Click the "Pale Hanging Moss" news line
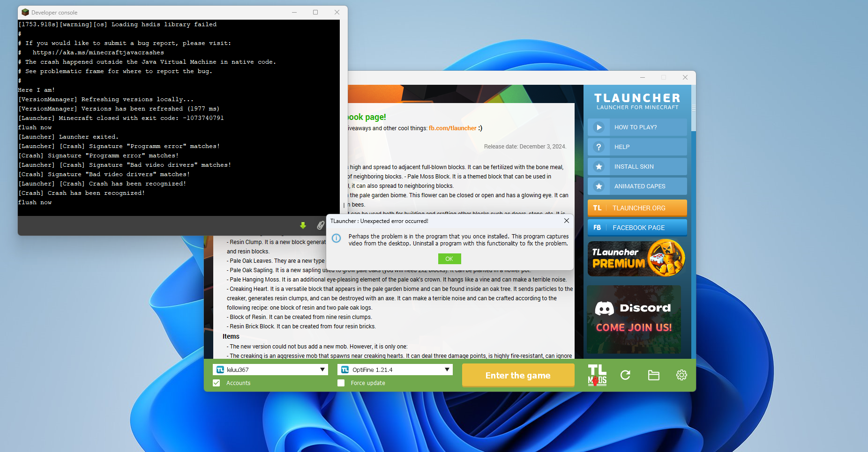 [x=397, y=280]
